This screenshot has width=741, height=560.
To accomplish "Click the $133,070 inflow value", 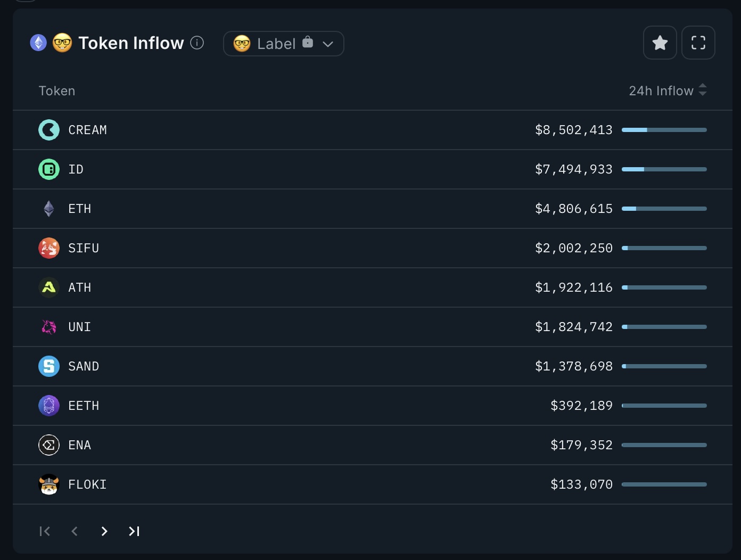I will tap(581, 484).
